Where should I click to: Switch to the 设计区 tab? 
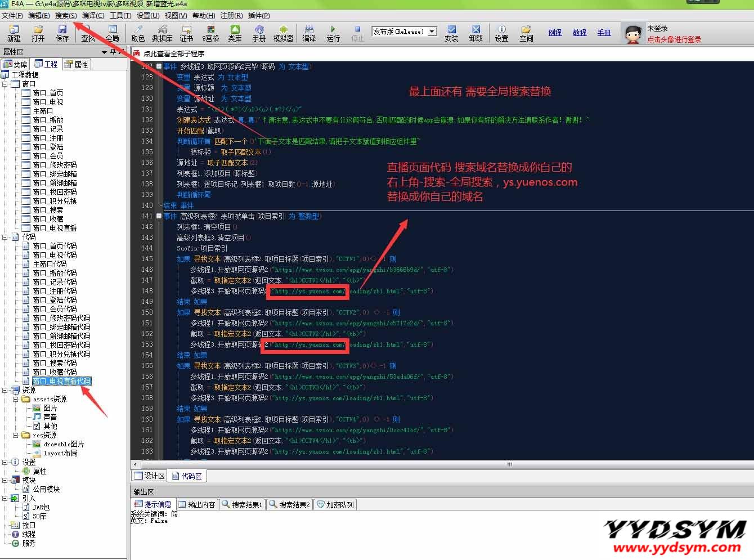(150, 476)
